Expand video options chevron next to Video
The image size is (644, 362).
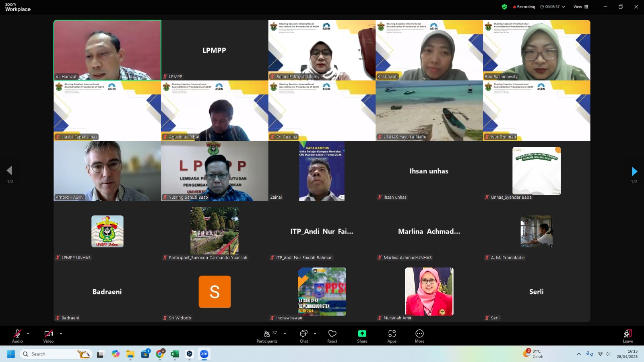pyautogui.click(x=61, y=333)
